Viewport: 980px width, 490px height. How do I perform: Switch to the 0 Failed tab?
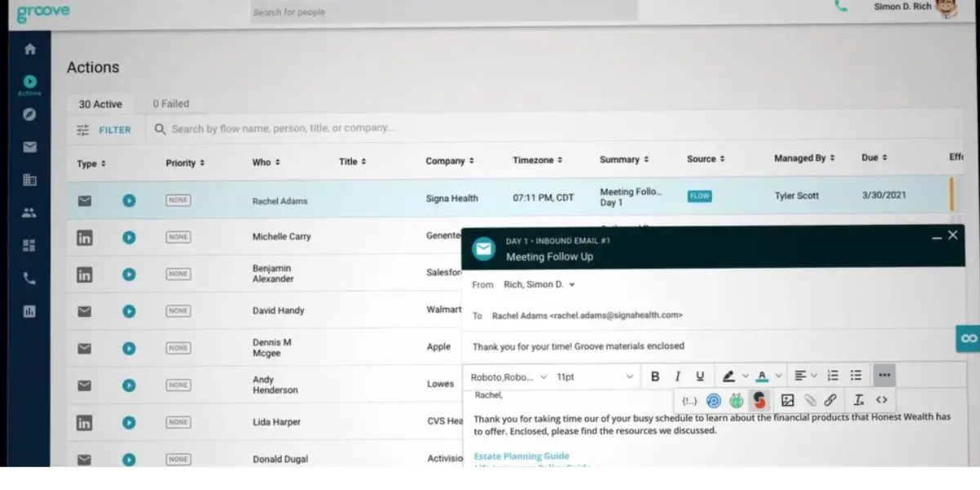coord(171,104)
